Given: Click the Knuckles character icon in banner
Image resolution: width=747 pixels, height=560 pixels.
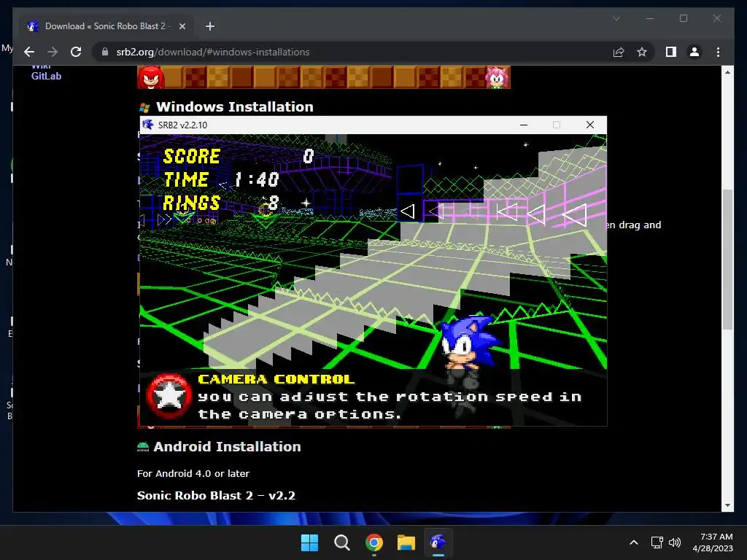Looking at the screenshot, I should point(151,77).
